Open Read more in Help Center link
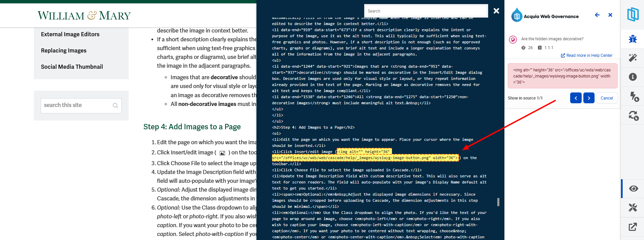This screenshot has height=240, width=644. point(587,56)
